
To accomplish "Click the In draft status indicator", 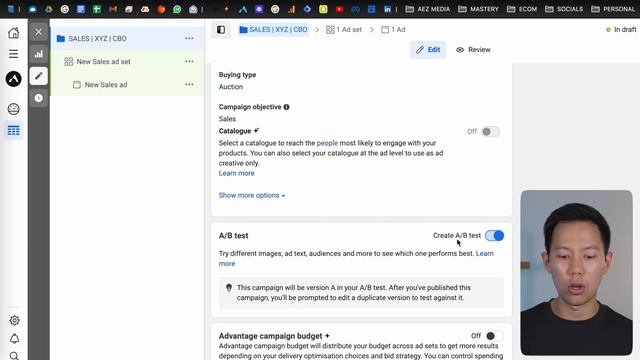I will pos(621,29).
